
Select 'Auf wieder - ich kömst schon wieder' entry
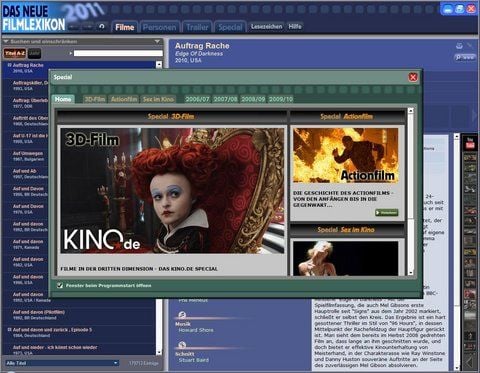[79, 350]
